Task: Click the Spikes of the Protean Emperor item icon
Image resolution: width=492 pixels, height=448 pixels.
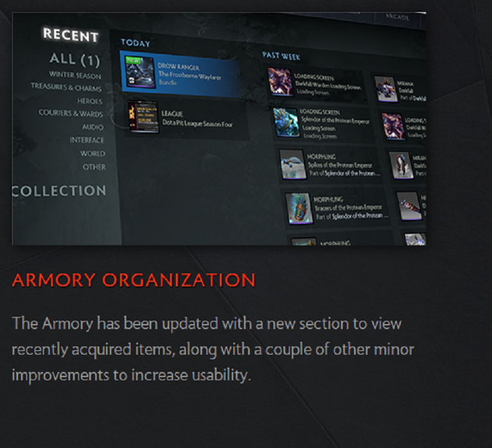Action: click(293, 164)
